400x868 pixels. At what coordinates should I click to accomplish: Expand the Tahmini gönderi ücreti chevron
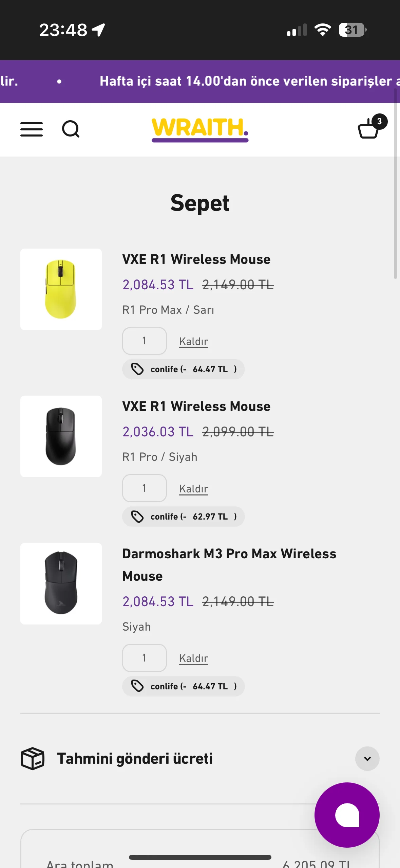click(367, 758)
